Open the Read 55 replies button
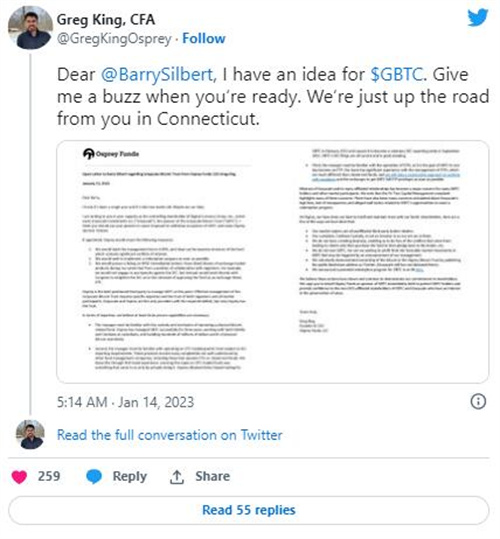The width and height of the screenshot is (500, 539). point(249,510)
